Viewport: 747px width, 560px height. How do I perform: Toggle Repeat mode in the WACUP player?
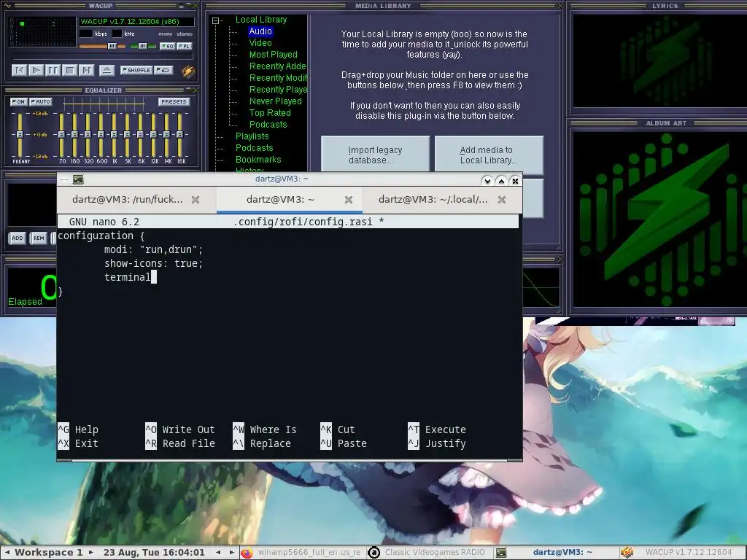tap(164, 70)
